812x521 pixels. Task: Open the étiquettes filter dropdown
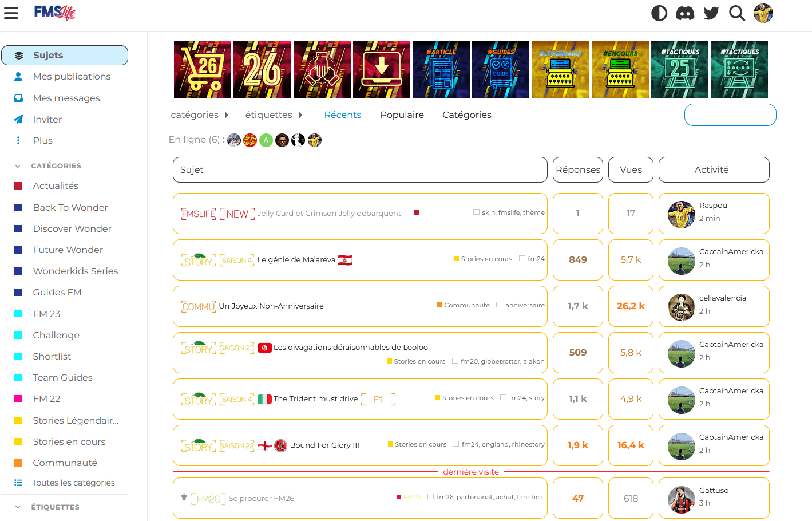[x=274, y=115]
